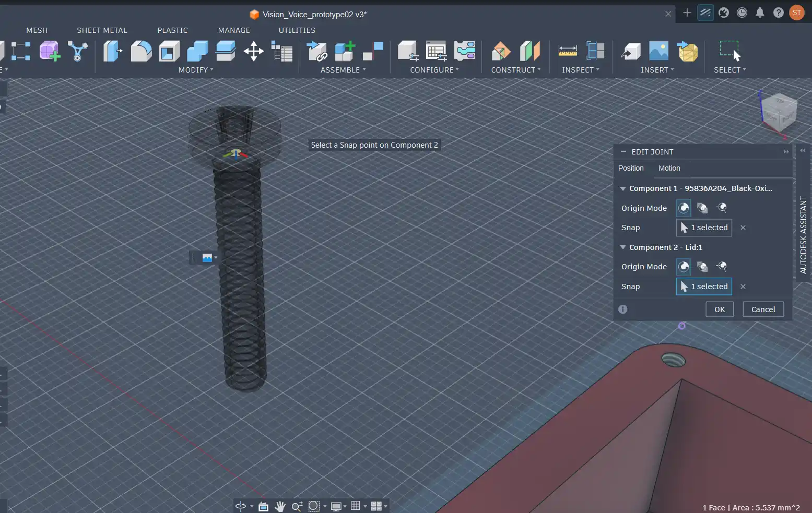Select the Insert Canvas image icon
The height and width of the screenshot is (513, 812).
659,51
